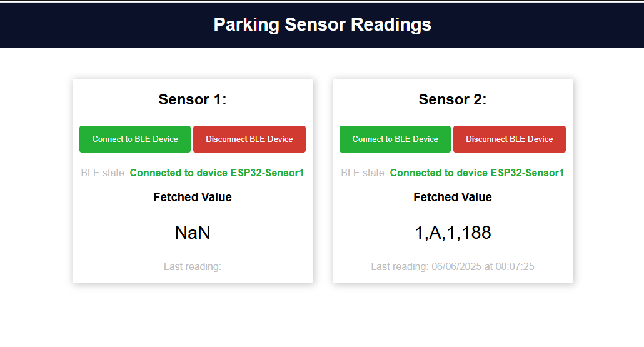Viewport: 644px width, 347px height.
Task: Click Last reading timestamp 06/06/2025 at 08:07:25
Action: tap(483, 266)
